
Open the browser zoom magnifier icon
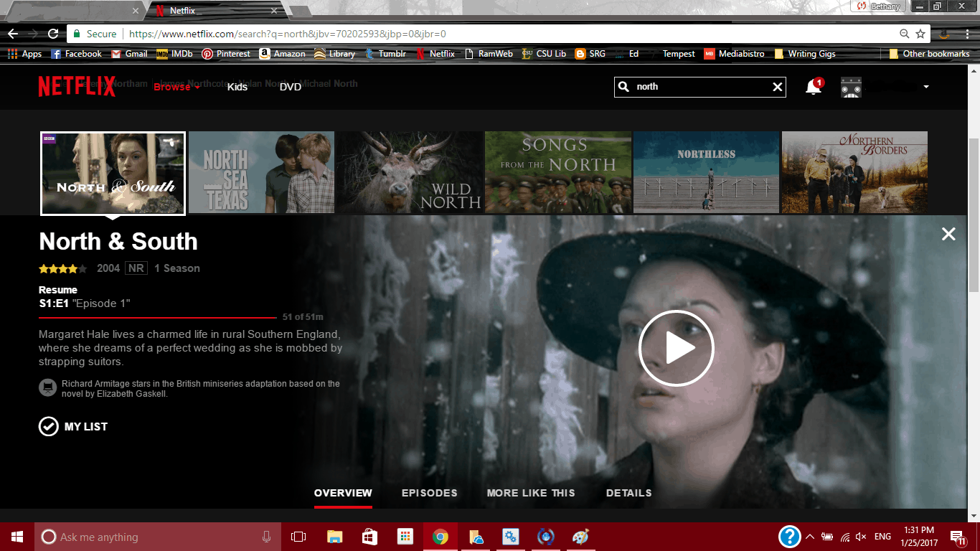(905, 34)
